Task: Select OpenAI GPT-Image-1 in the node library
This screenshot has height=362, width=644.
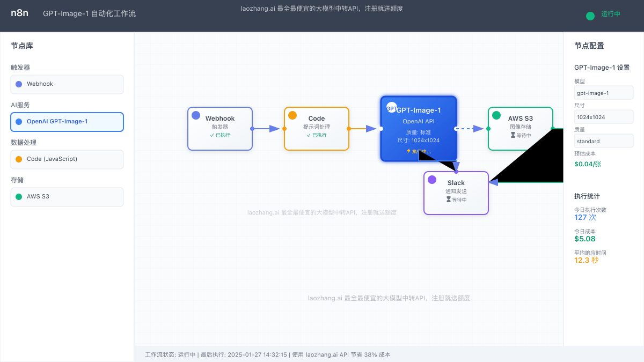Action: pos(67,122)
